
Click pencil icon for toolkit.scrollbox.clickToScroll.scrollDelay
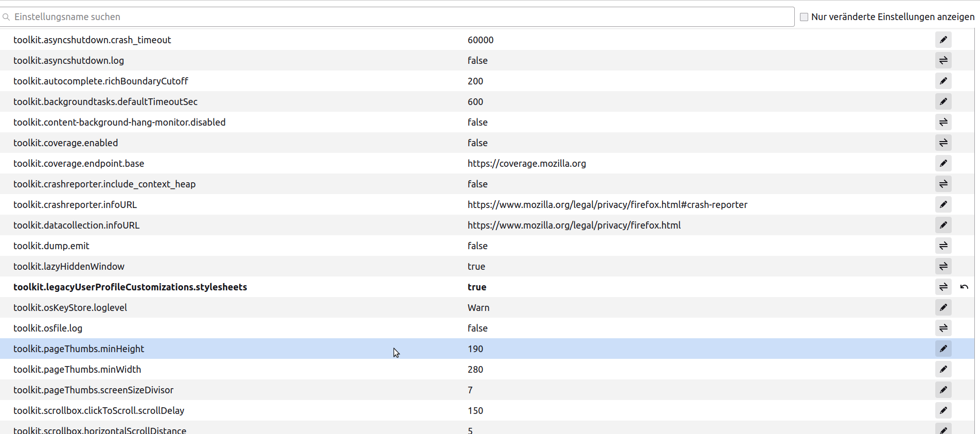pyautogui.click(x=943, y=410)
